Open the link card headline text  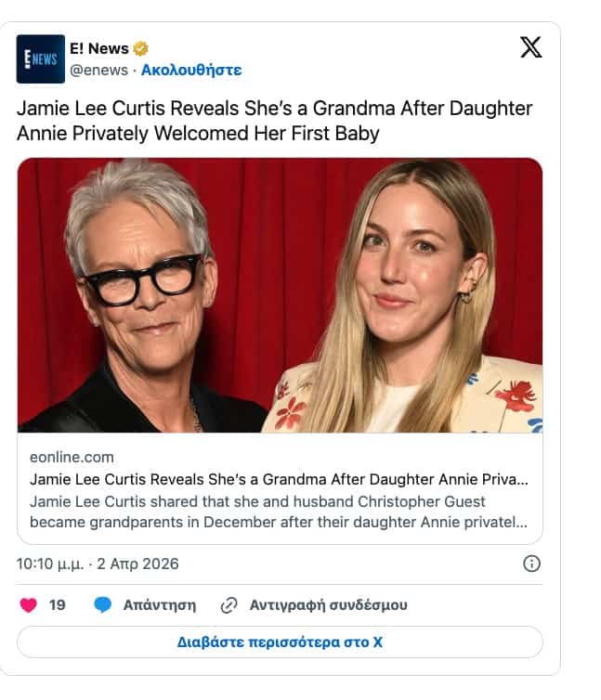pyautogui.click(x=279, y=479)
